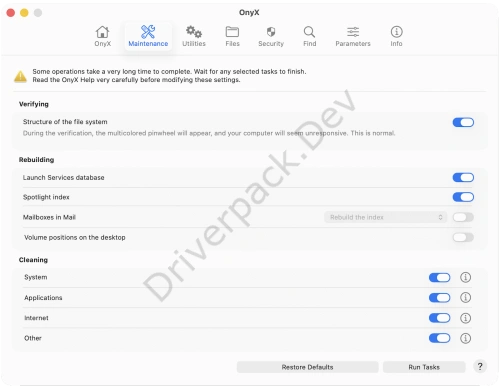
Task: Open the Utilities gears tab
Action: (194, 36)
